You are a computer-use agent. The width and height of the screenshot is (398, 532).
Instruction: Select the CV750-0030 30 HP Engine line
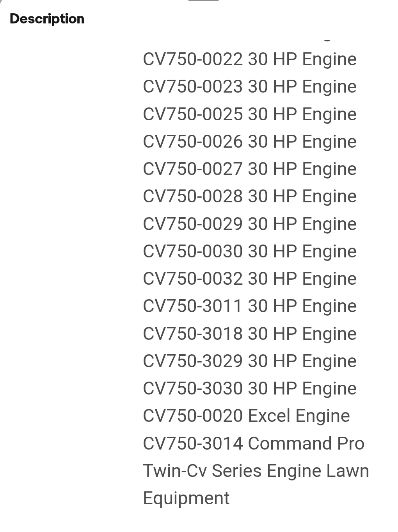pyautogui.click(x=250, y=252)
